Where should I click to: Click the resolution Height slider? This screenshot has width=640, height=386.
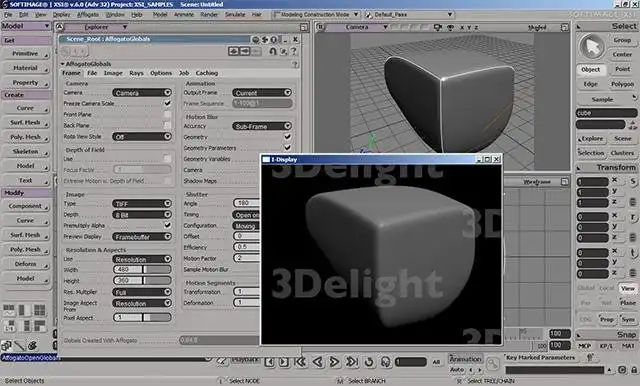(142, 281)
